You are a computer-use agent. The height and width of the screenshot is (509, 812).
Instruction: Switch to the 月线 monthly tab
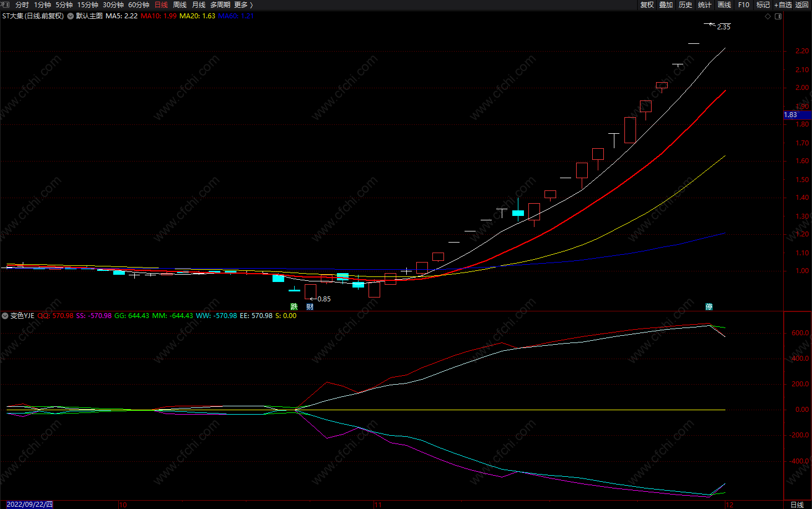pos(199,4)
